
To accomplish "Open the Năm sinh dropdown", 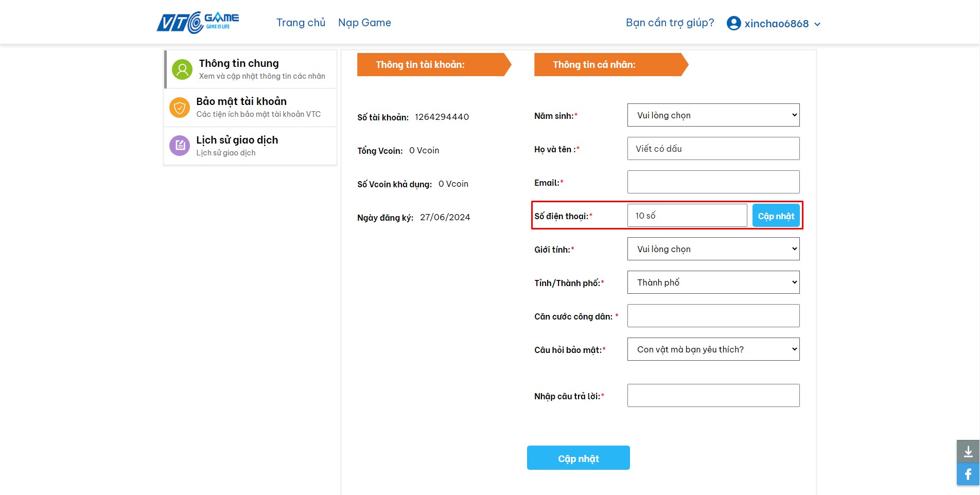I will coord(713,115).
